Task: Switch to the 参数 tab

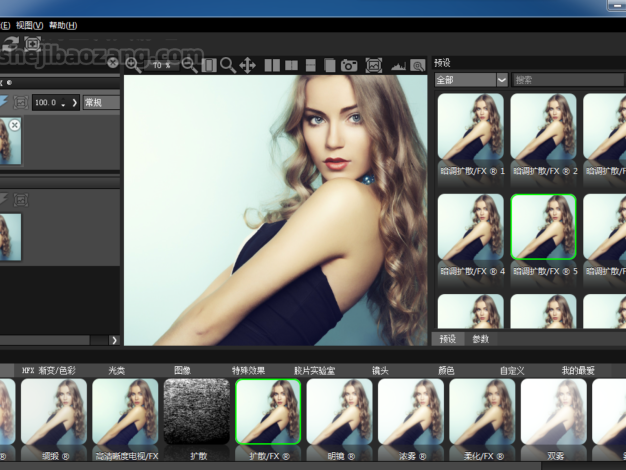Action: (x=481, y=339)
